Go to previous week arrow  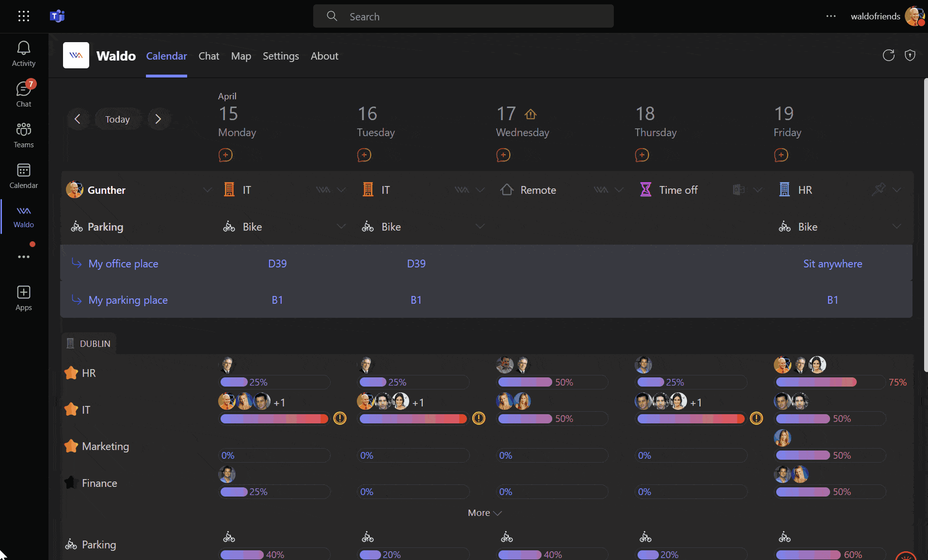(x=77, y=119)
